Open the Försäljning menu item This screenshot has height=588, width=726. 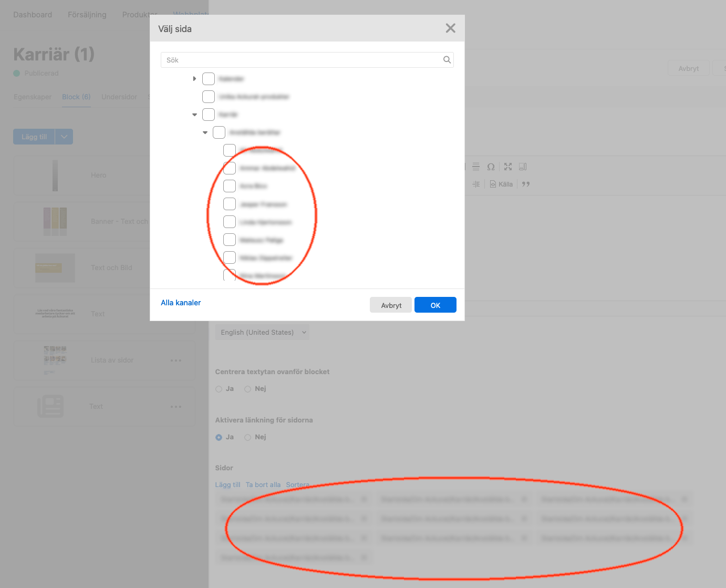click(x=87, y=15)
